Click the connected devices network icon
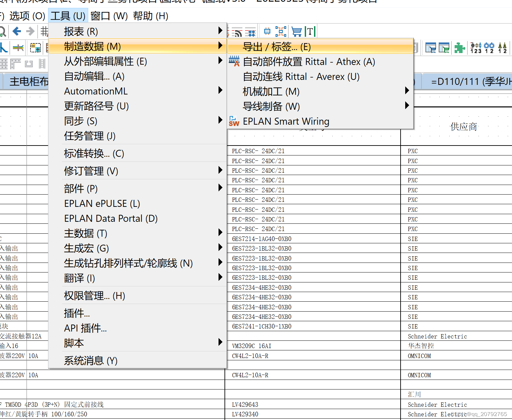 tap(281, 32)
